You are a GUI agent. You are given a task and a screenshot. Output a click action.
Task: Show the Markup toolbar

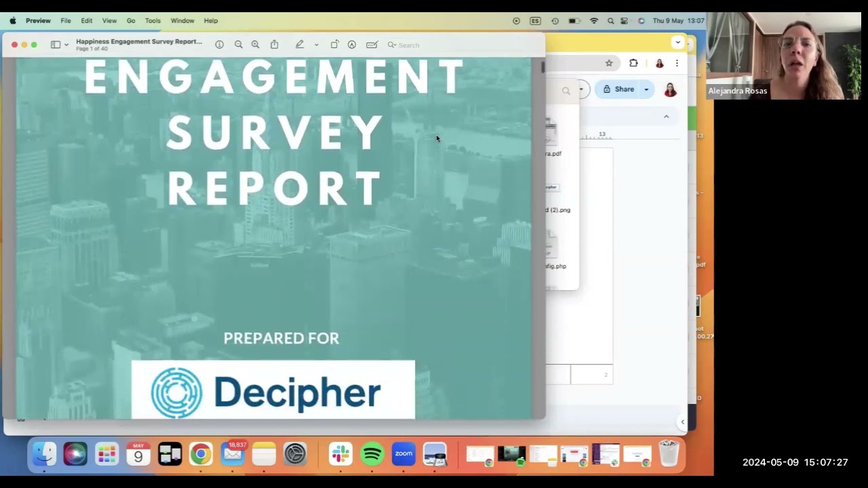[351, 45]
